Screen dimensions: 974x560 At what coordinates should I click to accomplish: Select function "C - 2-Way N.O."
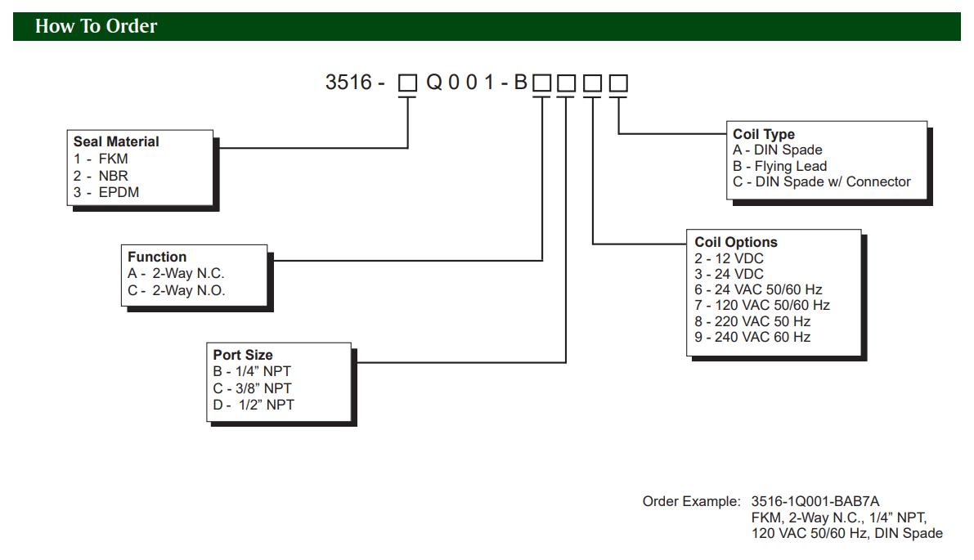coord(176,291)
